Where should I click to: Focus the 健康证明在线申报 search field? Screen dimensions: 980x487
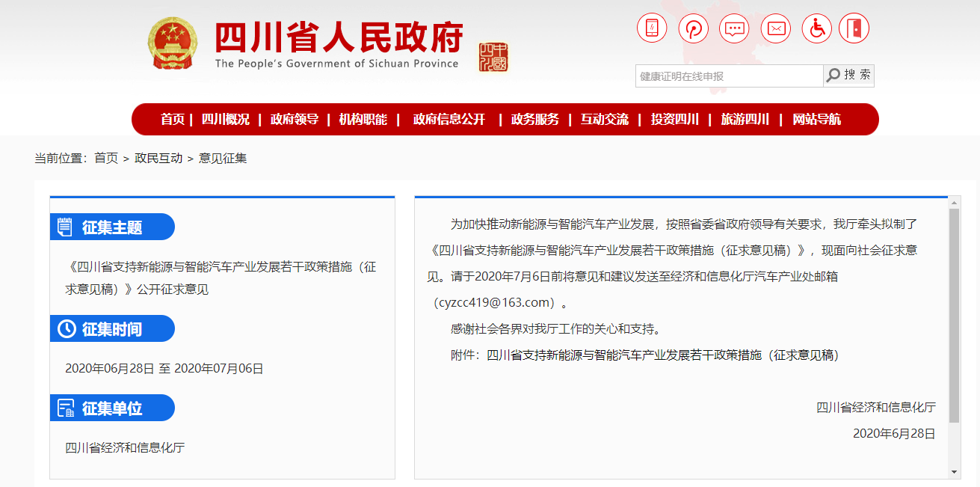(x=729, y=76)
